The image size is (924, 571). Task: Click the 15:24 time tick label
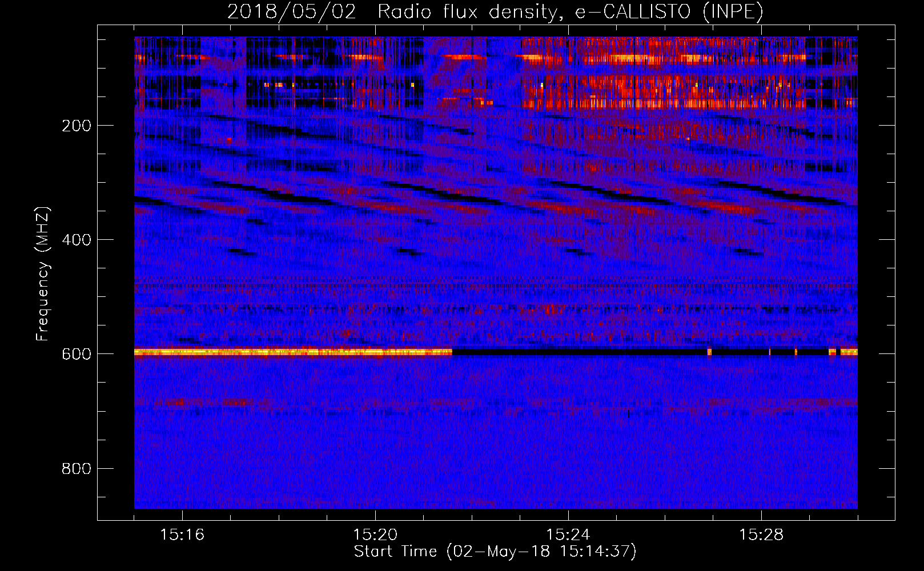568,534
